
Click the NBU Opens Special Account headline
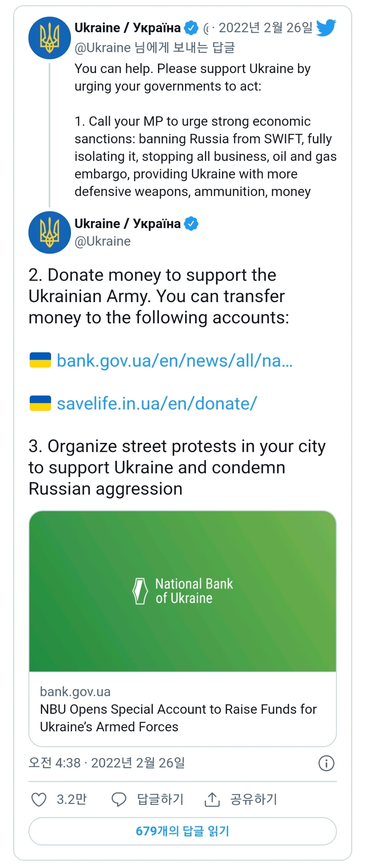pos(178,718)
